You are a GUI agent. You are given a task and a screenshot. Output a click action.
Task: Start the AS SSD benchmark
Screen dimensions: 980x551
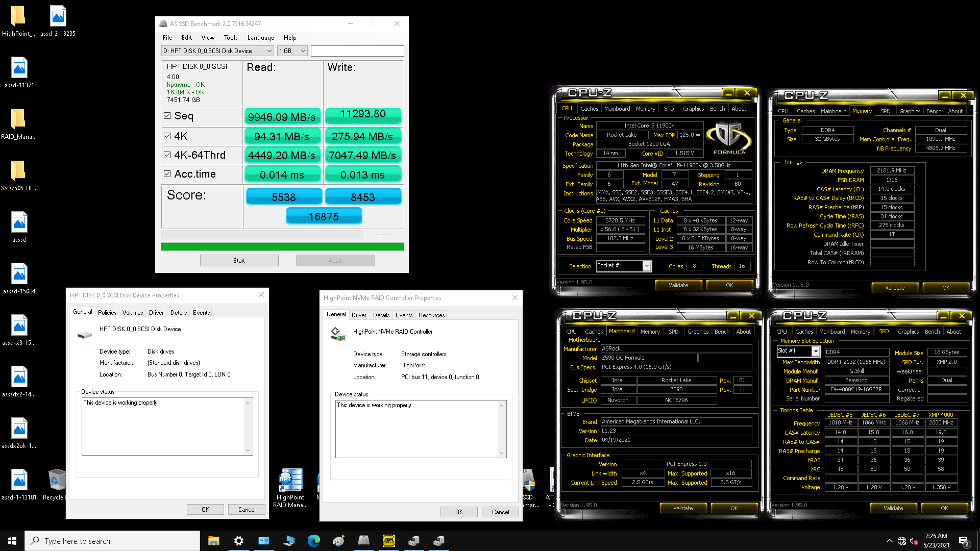239,261
